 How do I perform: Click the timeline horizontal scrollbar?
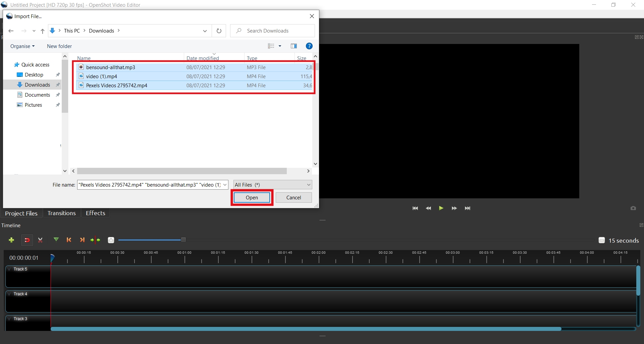(x=306, y=329)
